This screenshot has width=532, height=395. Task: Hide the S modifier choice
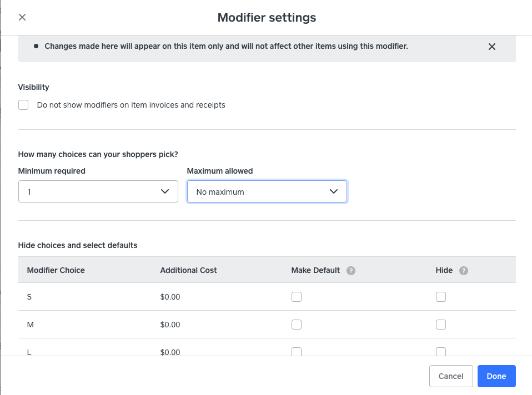pos(441,297)
